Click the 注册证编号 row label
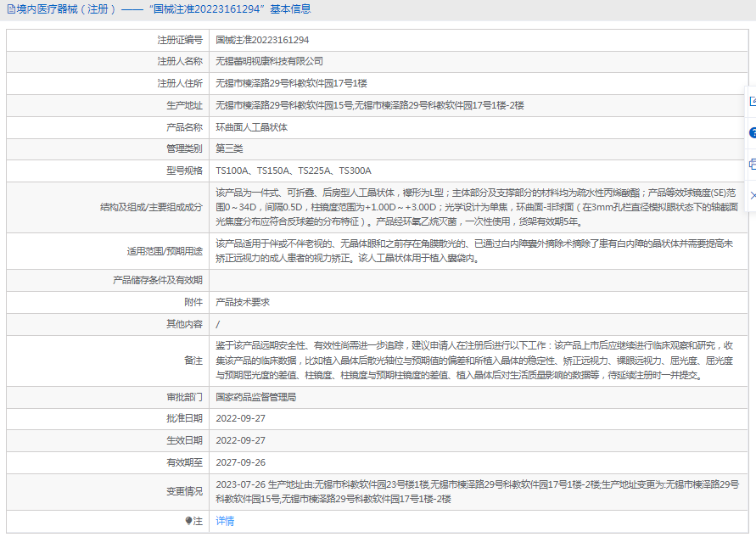Viewport: 756px width, 537px height. pos(180,40)
